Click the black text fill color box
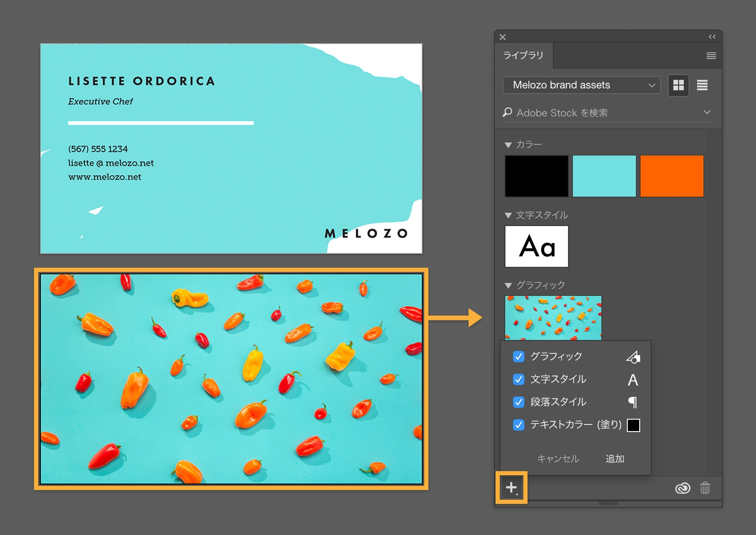Screen dimensions: 756x535 [x=633, y=425]
